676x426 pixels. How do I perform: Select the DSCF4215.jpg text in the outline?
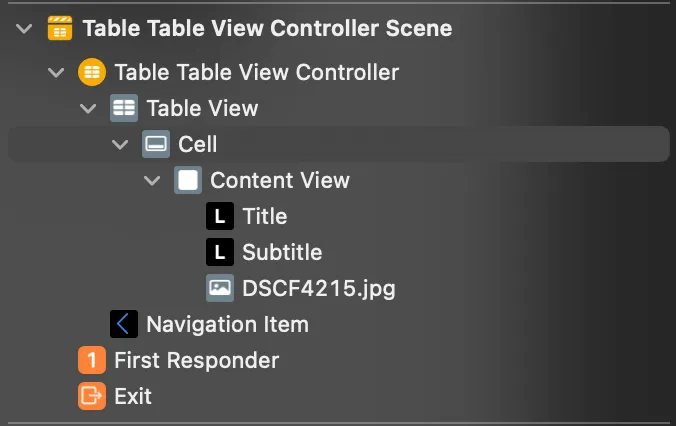(318, 288)
